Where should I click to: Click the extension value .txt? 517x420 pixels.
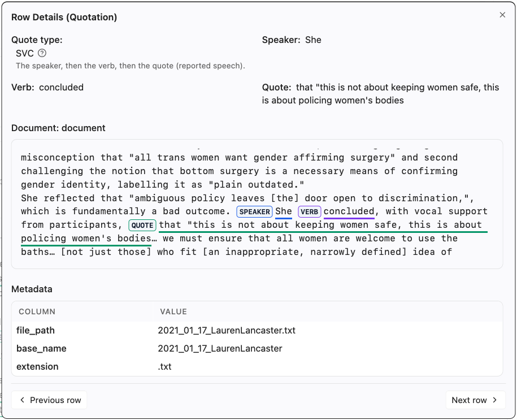click(164, 366)
